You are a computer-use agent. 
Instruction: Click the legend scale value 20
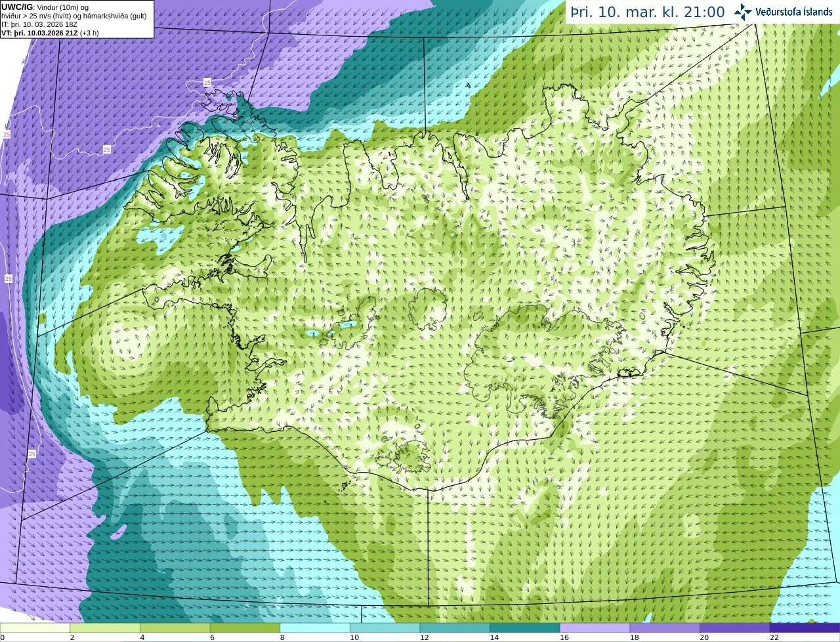704,637
